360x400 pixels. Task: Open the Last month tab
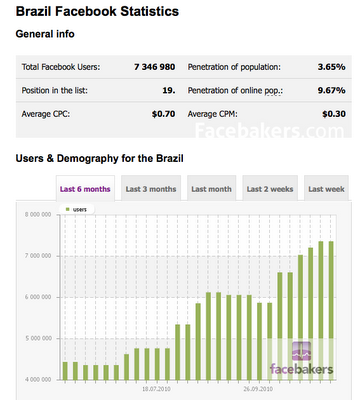[x=211, y=189]
